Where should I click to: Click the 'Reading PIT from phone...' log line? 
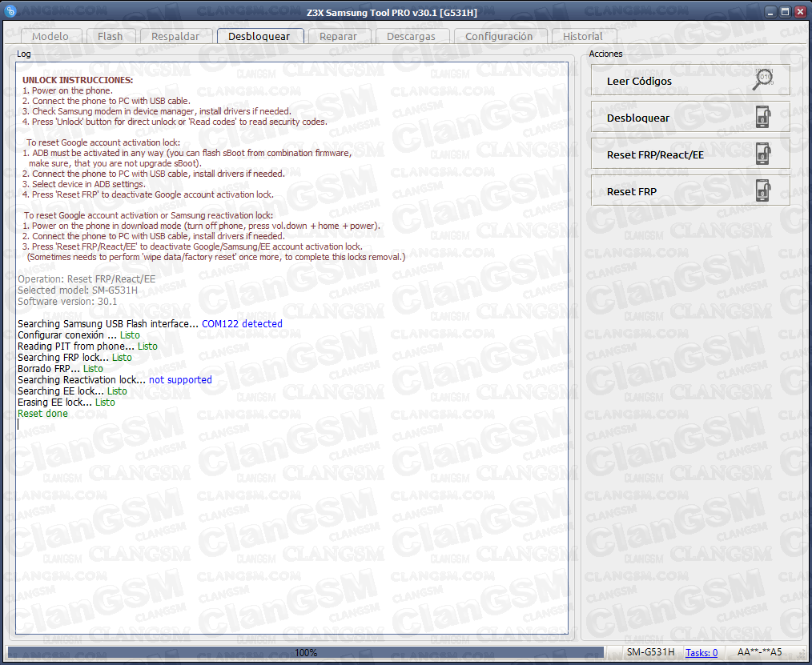coord(87,347)
